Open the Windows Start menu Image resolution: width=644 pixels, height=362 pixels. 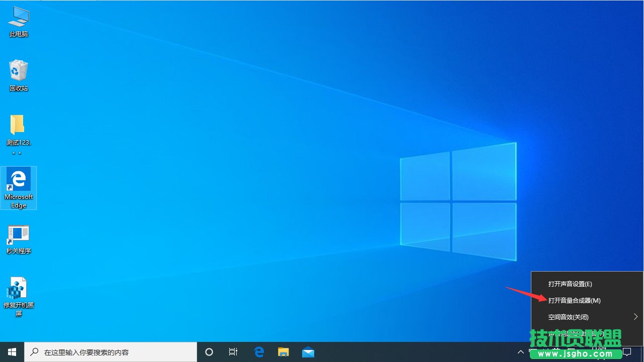pyautogui.click(x=12, y=352)
